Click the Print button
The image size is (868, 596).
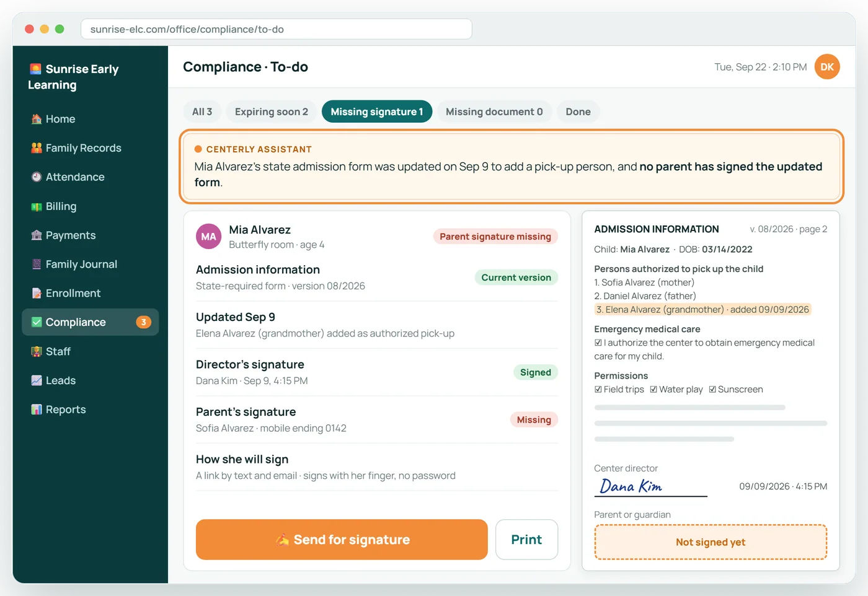(x=526, y=540)
